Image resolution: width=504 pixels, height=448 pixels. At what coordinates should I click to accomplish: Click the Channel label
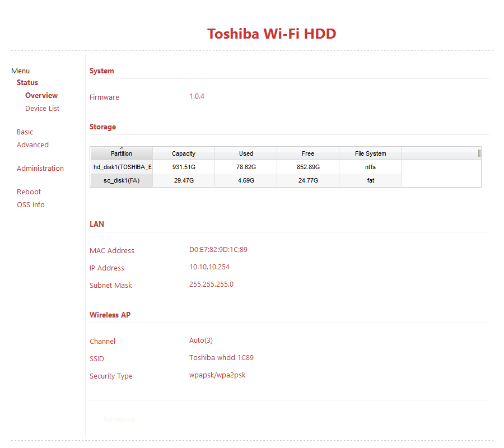[x=102, y=341]
